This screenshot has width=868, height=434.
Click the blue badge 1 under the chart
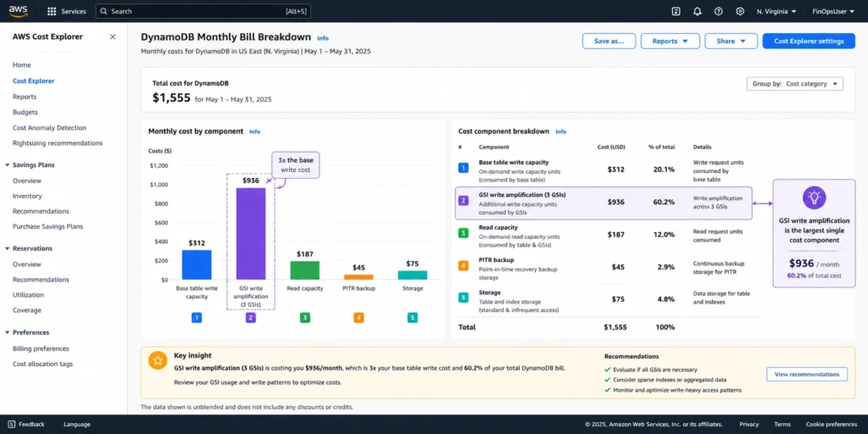(x=197, y=318)
